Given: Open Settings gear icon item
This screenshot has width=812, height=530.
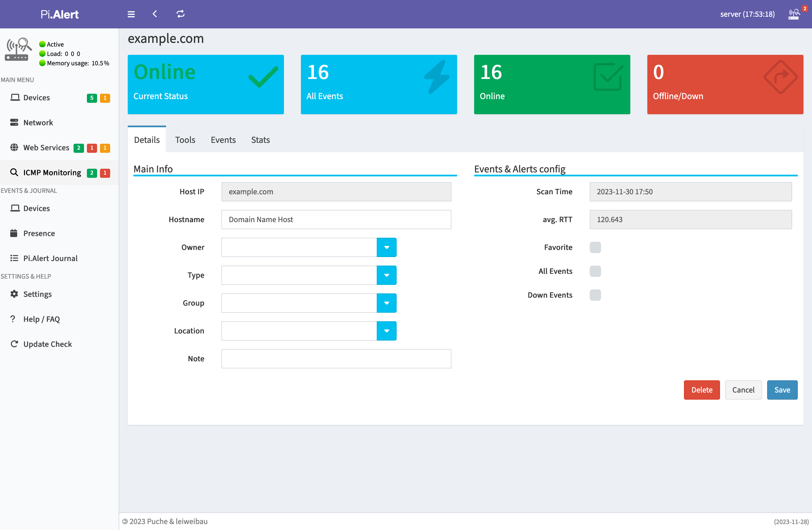Looking at the screenshot, I should pos(14,294).
